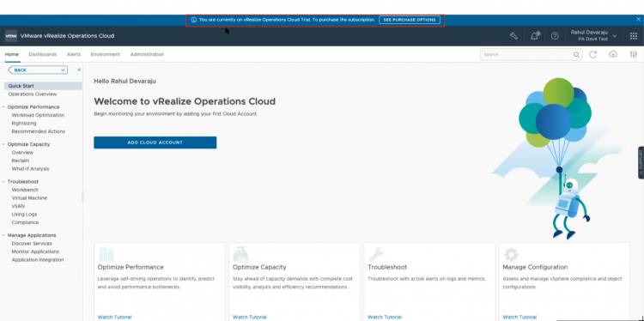Open Using Logs in sidebar

pos(24,215)
